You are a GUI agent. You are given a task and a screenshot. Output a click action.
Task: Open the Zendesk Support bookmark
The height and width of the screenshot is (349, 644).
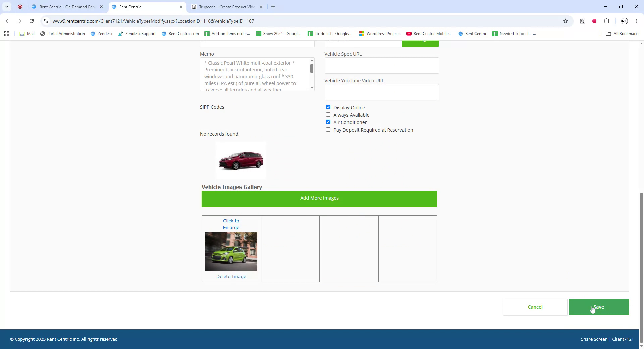point(137,34)
